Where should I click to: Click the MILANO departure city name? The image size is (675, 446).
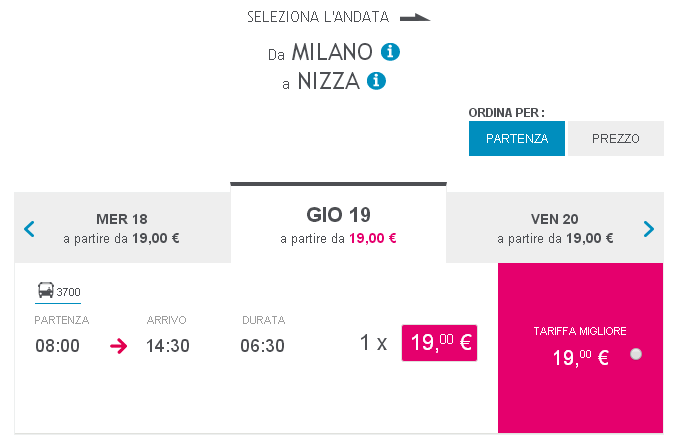tap(332, 52)
